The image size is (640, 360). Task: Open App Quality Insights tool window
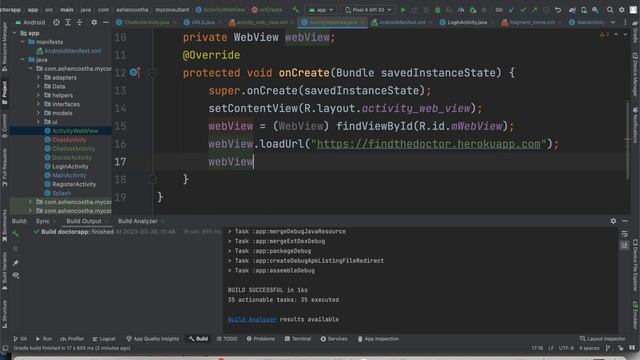[153, 339]
